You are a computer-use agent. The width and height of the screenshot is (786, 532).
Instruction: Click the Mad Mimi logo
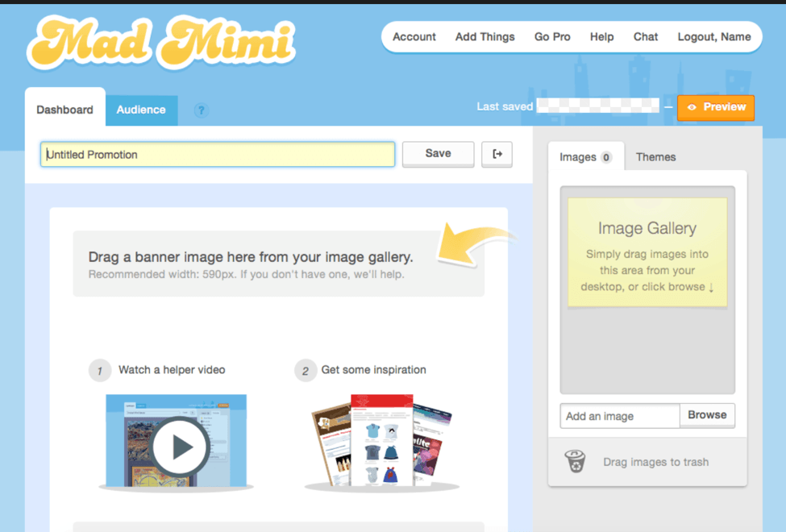click(161, 42)
